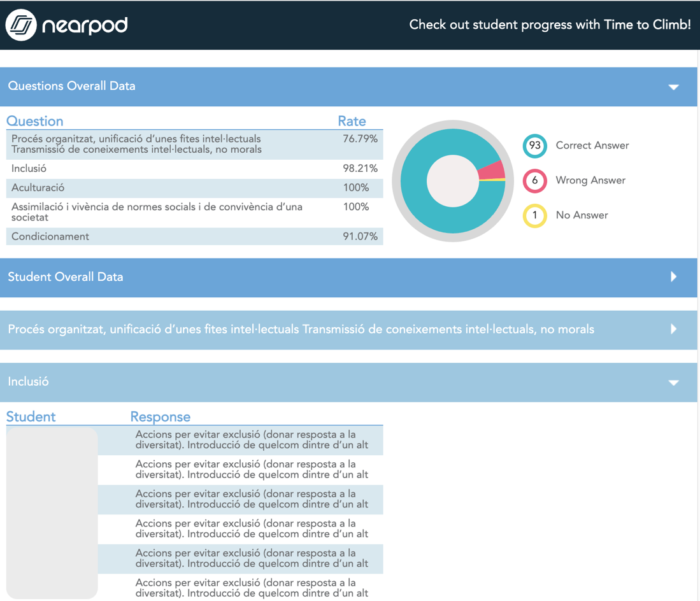Screen dimensions: 700x601
Task: Click the Time to Climb banner link
Action: 550,25
